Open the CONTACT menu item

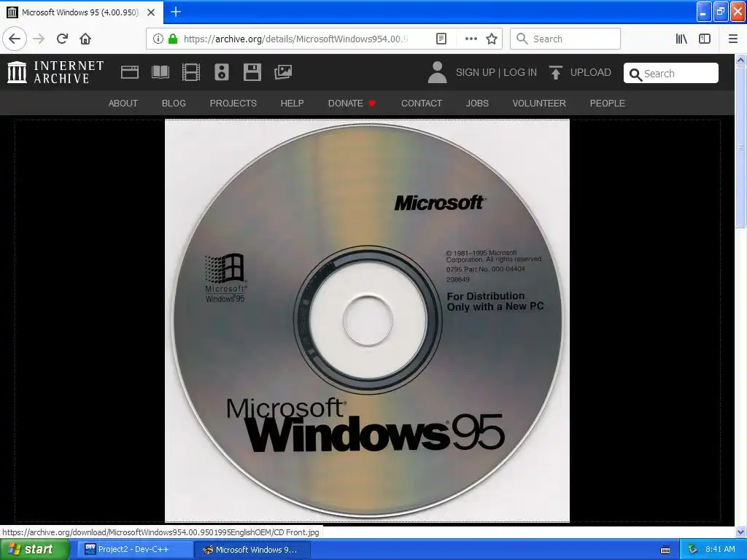coord(422,104)
